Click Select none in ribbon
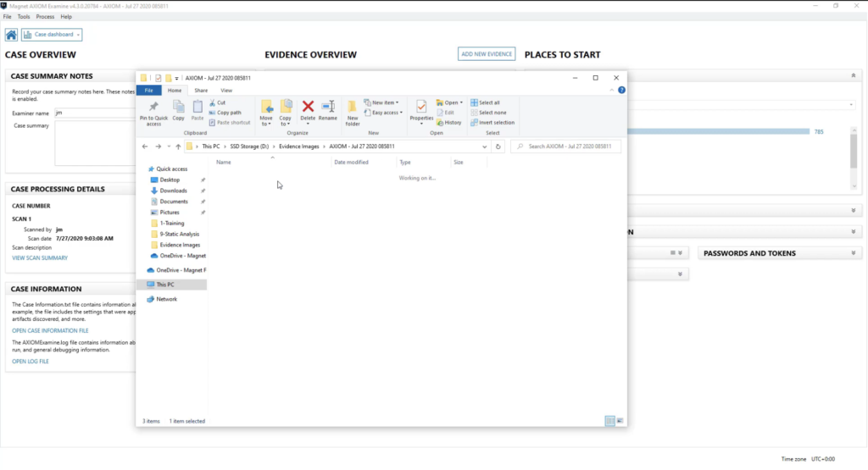This screenshot has width=868, height=470. (x=488, y=113)
